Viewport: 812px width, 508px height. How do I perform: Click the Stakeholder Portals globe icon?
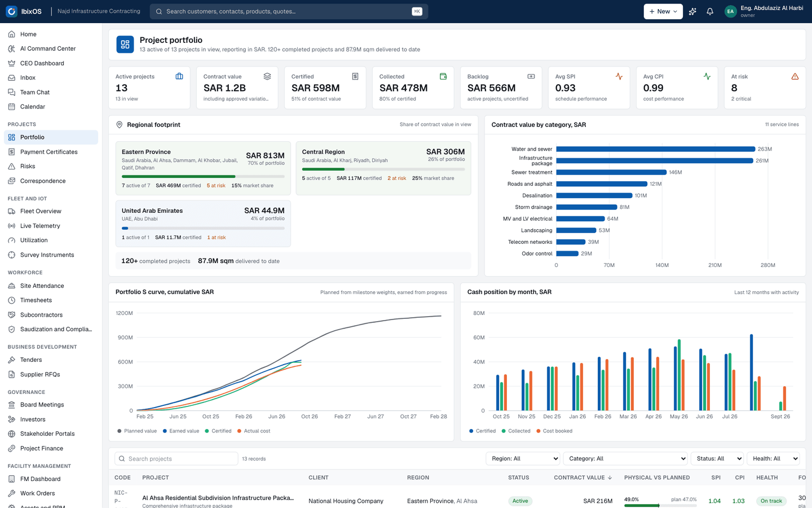[x=11, y=434]
